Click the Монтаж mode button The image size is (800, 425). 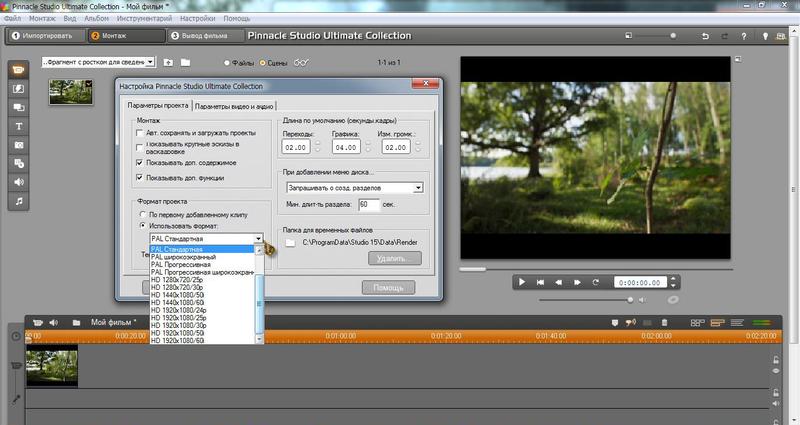(126, 36)
